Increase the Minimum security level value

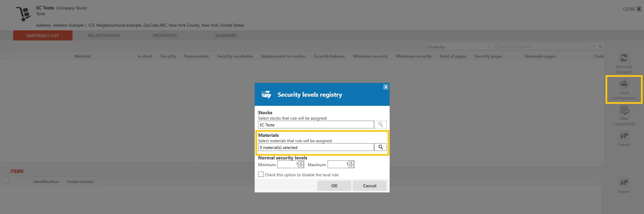[x=301, y=163]
